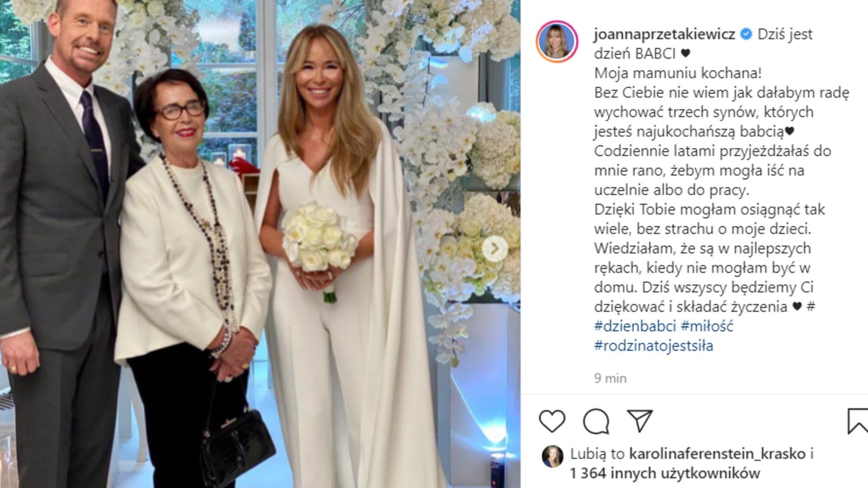Go to the next photo with the arrow
Image resolution: width=868 pixels, height=488 pixels.
[495, 248]
